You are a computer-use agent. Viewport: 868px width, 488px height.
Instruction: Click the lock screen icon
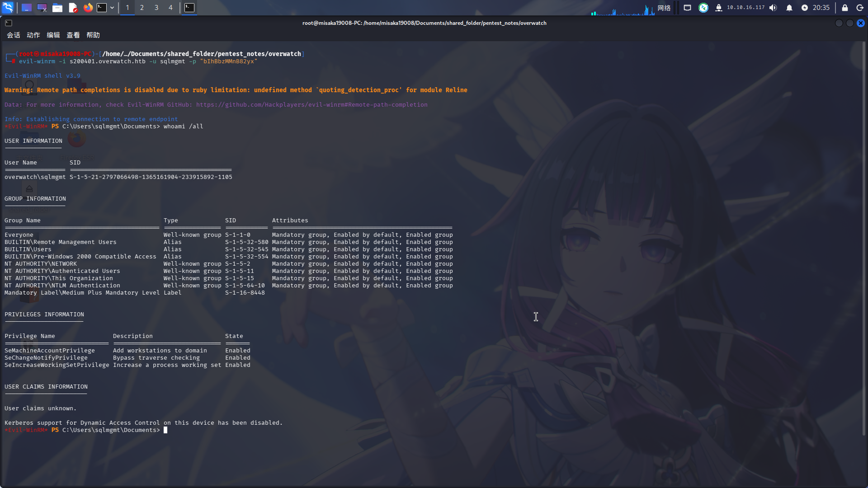[x=844, y=8]
